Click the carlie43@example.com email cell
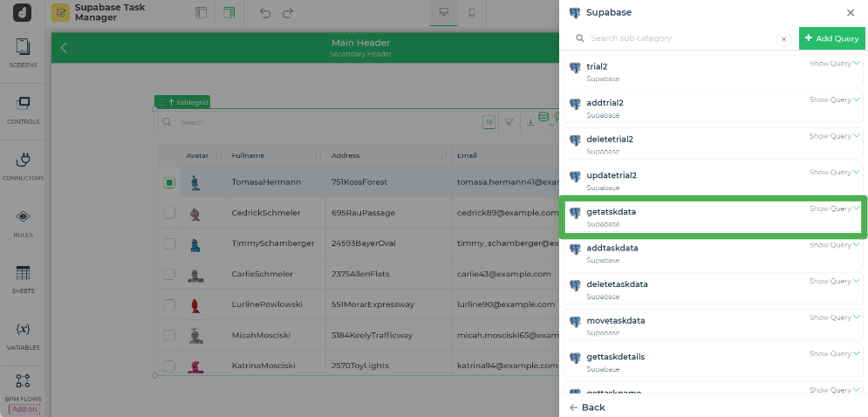 tap(503, 274)
